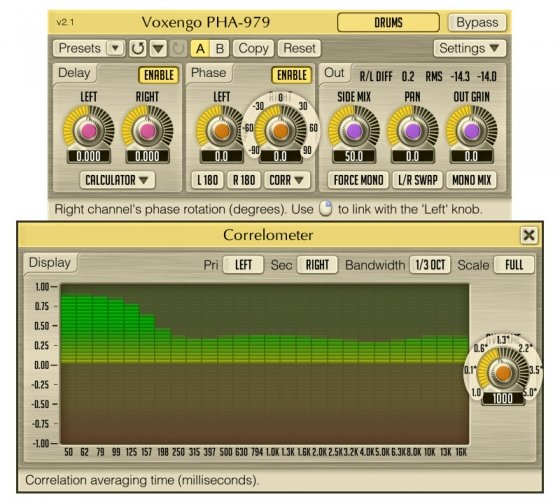Select the Delay panel tab
This screenshot has width=560, height=504.
pyautogui.click(x=74, y=73)
